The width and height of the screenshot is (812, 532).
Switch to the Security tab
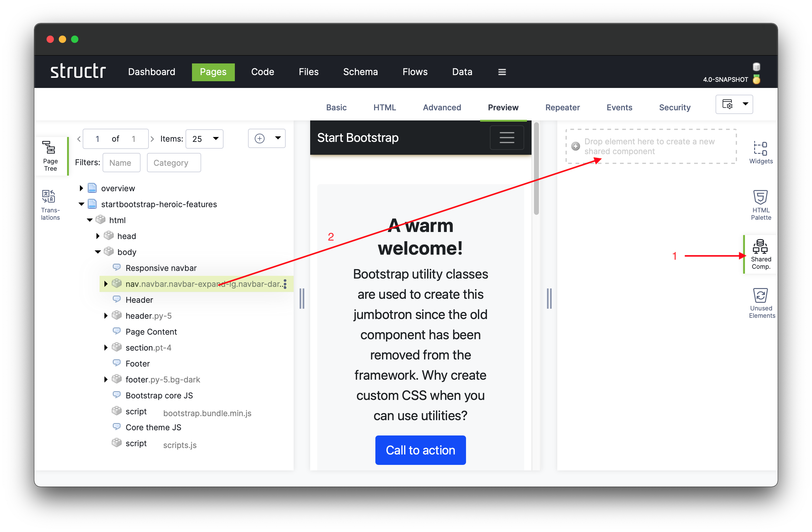(x=675, y=107)
